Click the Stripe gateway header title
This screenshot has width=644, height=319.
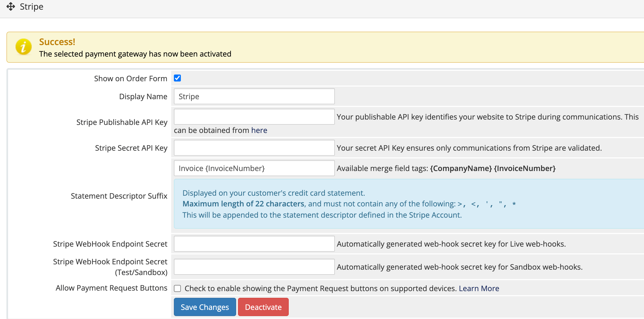coord(31,6)
